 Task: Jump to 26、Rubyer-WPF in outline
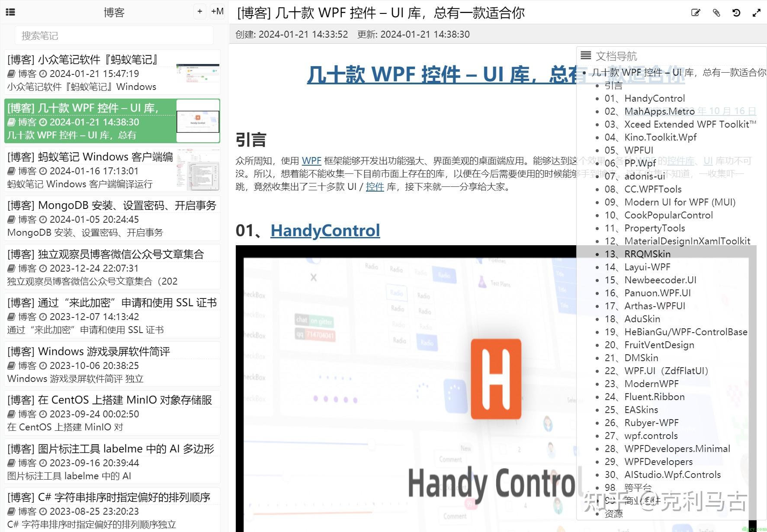point(642,423)
